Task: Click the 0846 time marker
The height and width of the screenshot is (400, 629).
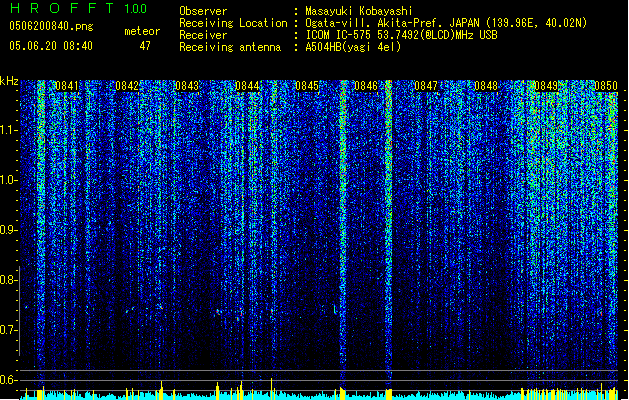Action: tap(366, 86)
